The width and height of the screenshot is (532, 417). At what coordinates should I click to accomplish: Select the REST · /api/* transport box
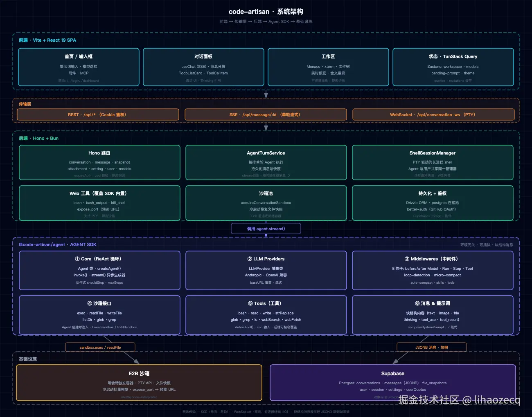click(x=98, y=114)
